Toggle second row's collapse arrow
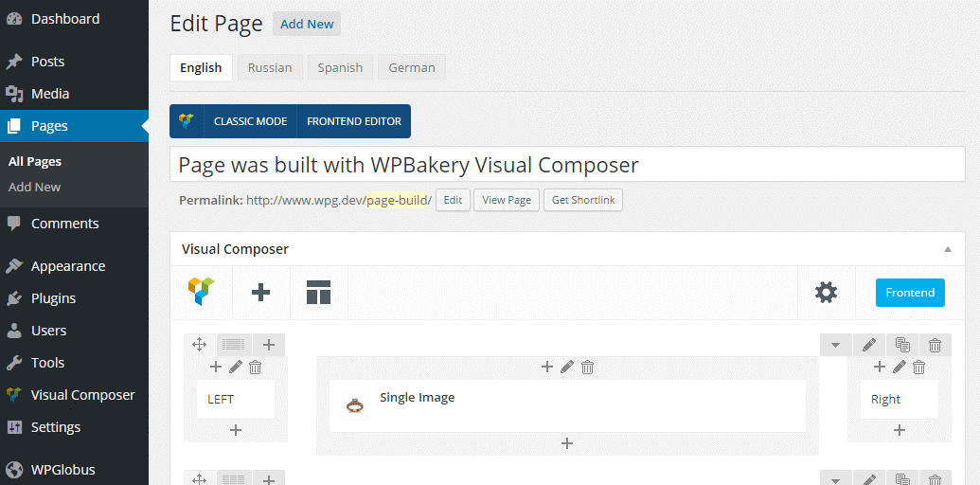The width and height of the screenshot is (980, 485). point(836,478)
